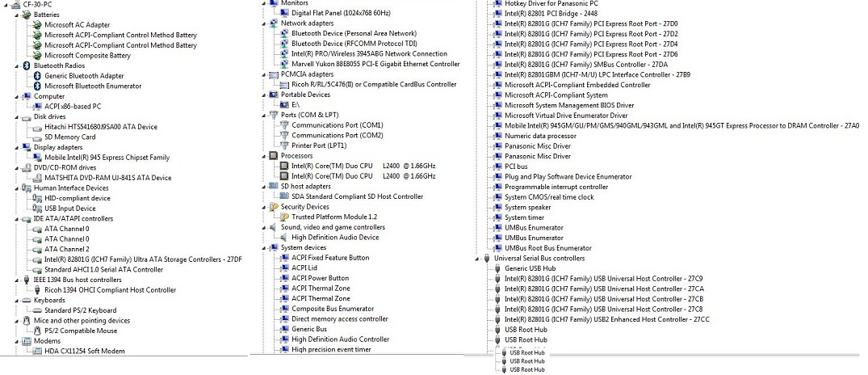Viewport: 868px width, 375px height.
Task: Click the Mobile Intel 945 Express display icon
Action: click(38, 158)
